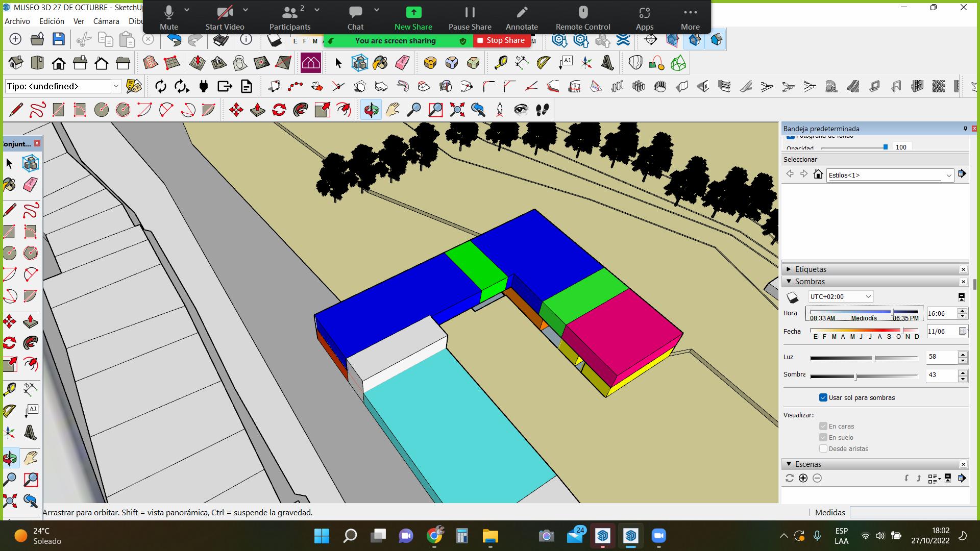Select the Pan hand tool
The height and width of the screenshot is (551, 980).
pos(393,110)
